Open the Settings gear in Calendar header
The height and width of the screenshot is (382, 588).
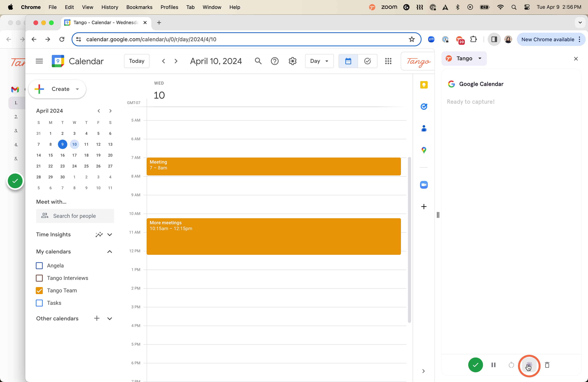pos(292,61)
